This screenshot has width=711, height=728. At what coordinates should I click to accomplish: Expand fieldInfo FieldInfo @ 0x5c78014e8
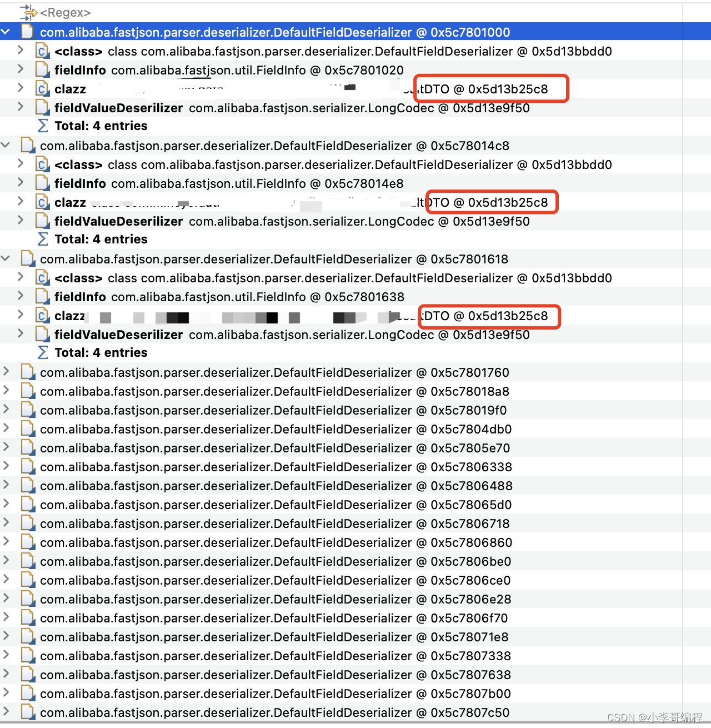pos(21,182)
